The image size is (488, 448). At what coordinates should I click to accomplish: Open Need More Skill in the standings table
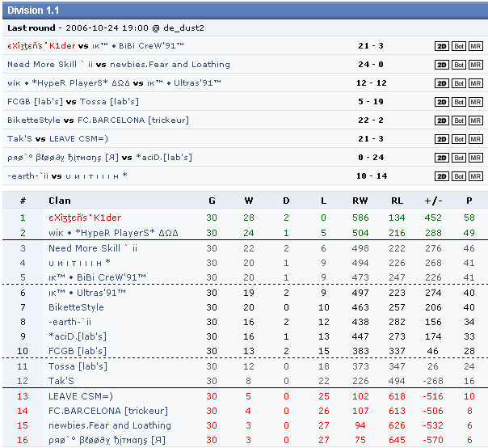pyautogui.click(x=92, y=248)
